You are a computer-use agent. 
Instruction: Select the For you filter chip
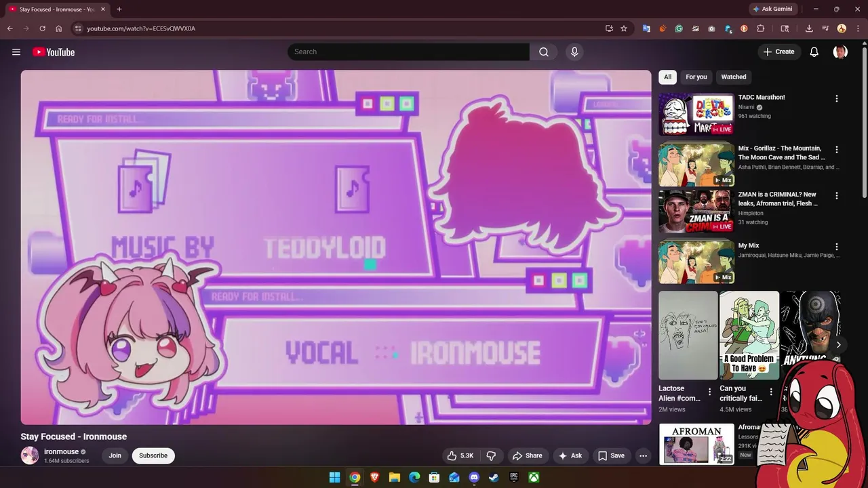(x=696, y=77)
